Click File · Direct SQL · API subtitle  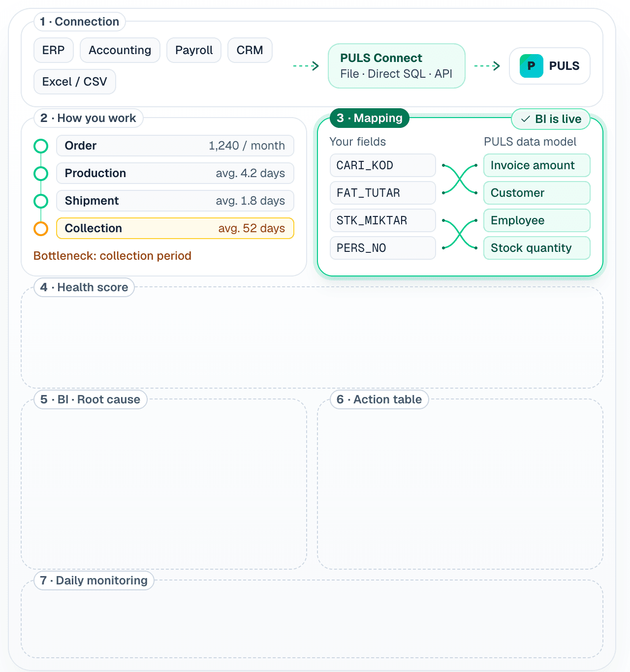pos(396,74)
